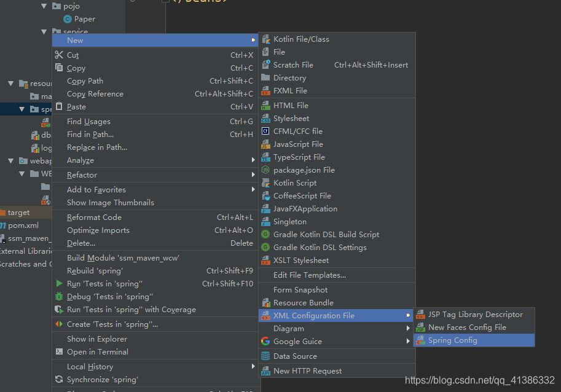The width and height of the screenshot is (561, 392).
Task: Click the Paste clipboard icon
Action: point(59,106)
